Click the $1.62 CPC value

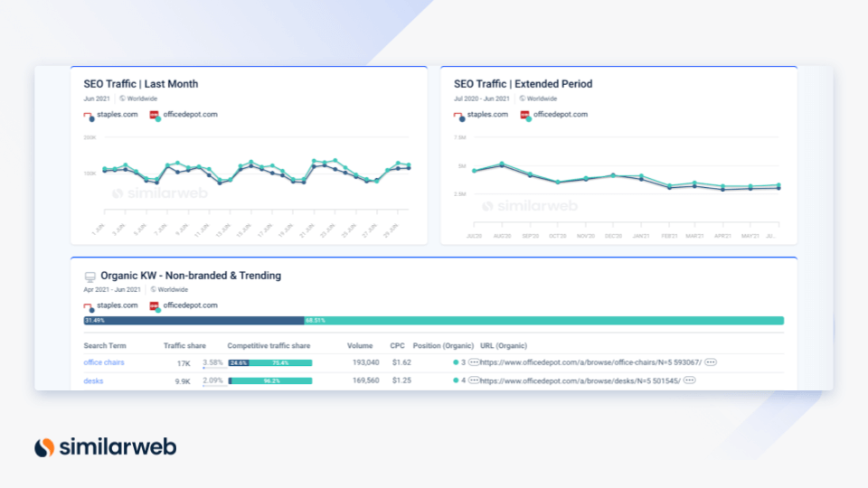click(x=401, y=362)
